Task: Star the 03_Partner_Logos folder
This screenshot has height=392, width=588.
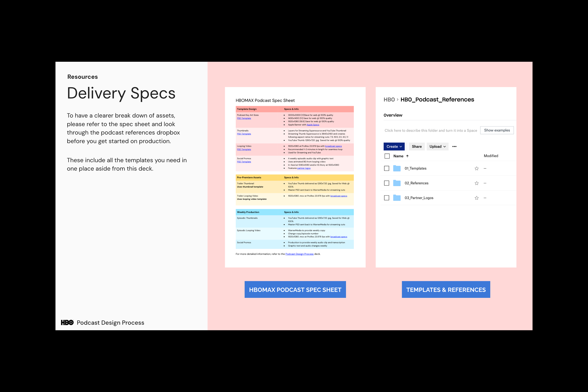Action: click(x=476, y=198)
